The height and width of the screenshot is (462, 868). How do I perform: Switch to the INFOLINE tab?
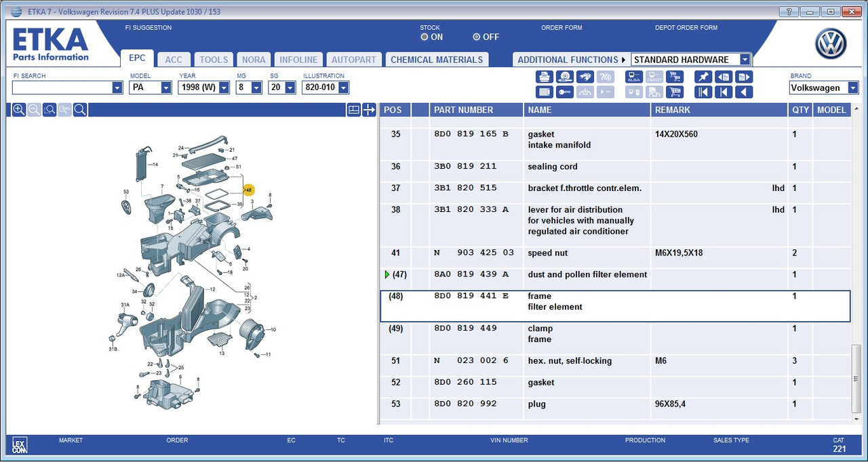[298, 60]
